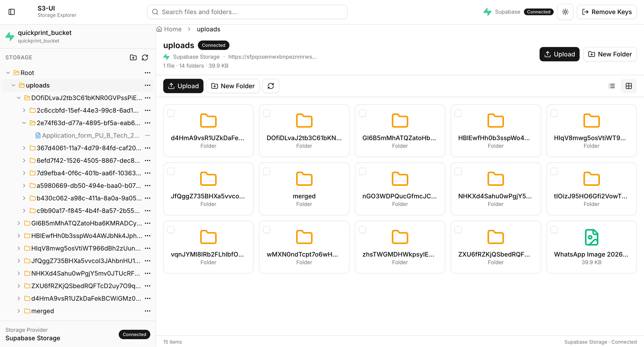Refresh the uploads file listing
This screenshot has width=644, height=347.
[x=271, y=86]
